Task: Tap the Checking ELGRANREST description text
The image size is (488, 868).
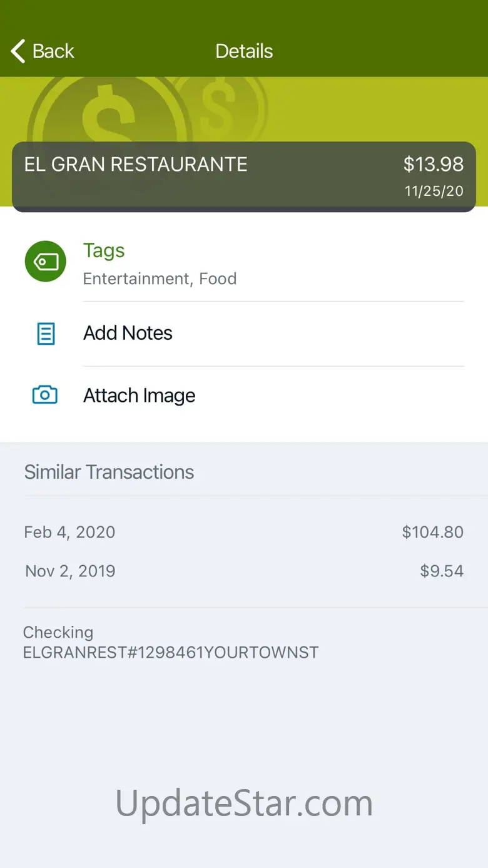Action: [x=171, y=642]
